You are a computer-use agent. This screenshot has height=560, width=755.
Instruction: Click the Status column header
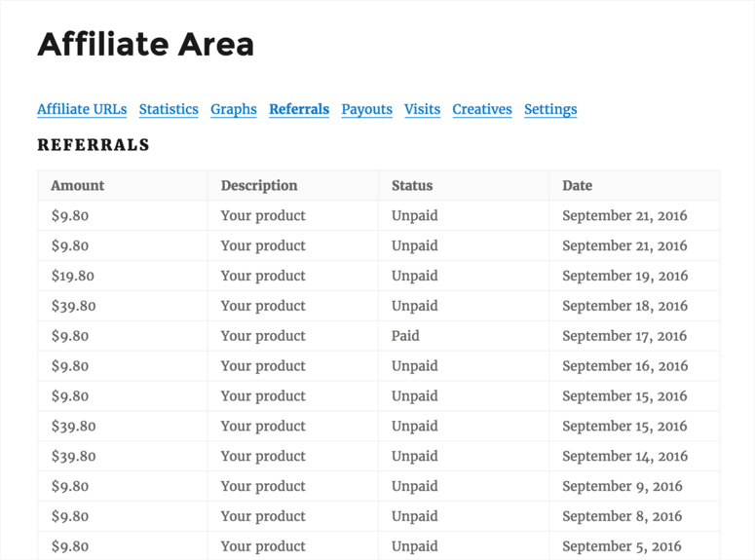point(412,185)
